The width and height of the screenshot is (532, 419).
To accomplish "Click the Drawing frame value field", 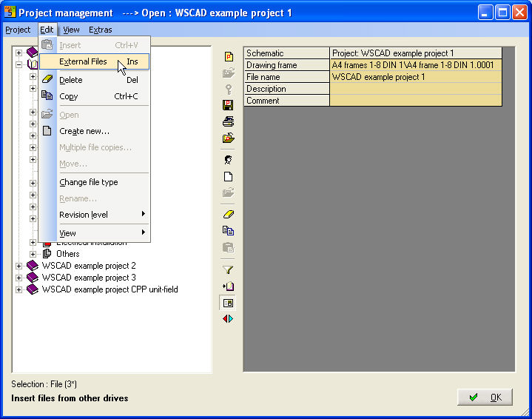I will click(x=416, y=65).
